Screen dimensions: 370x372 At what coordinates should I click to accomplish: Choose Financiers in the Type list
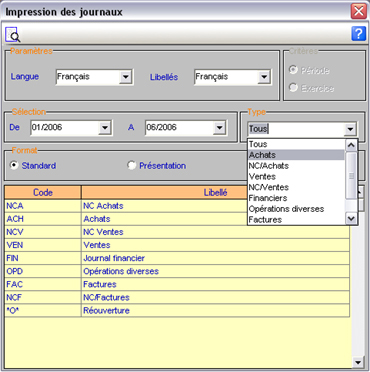click(x=296, y=198)
